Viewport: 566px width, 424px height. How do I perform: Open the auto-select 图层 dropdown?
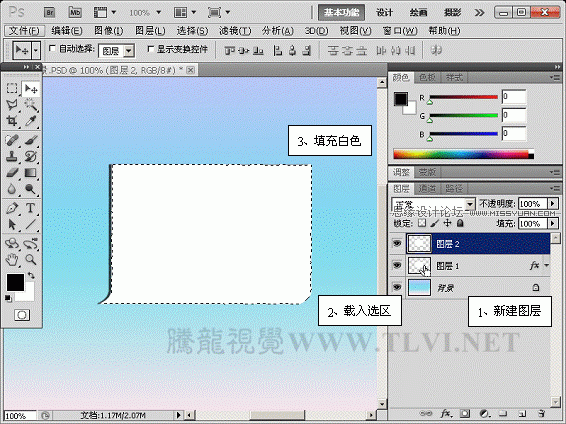(129, 51)
